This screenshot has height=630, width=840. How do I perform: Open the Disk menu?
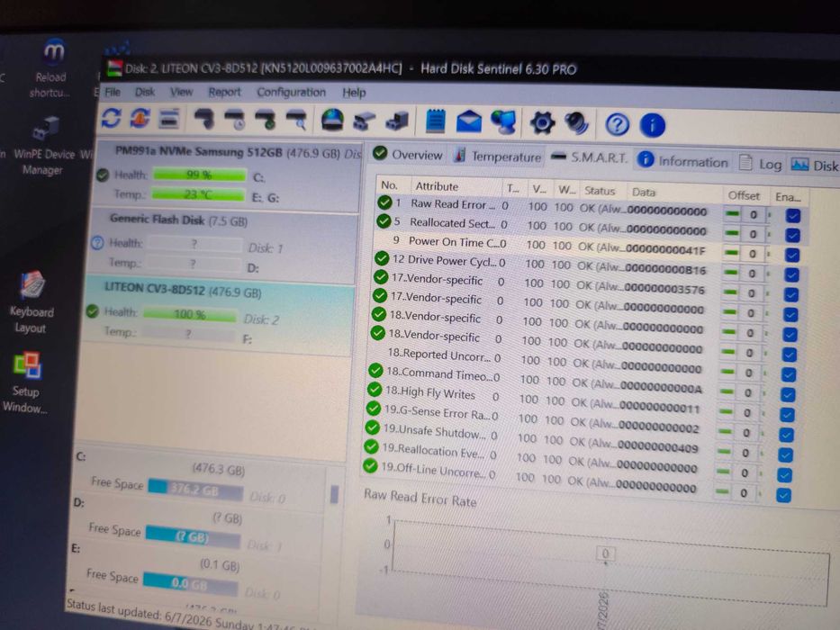point(145,92)
